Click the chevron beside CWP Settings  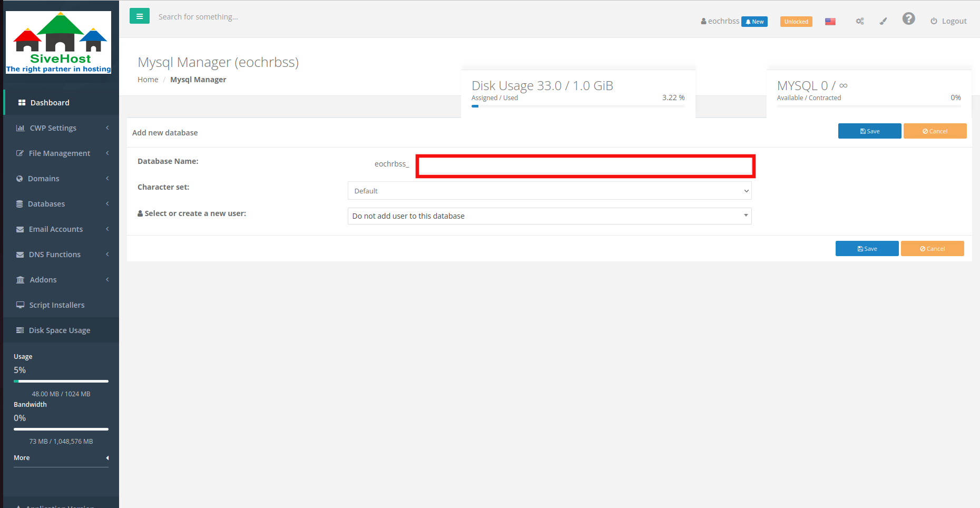pos(107,128)
